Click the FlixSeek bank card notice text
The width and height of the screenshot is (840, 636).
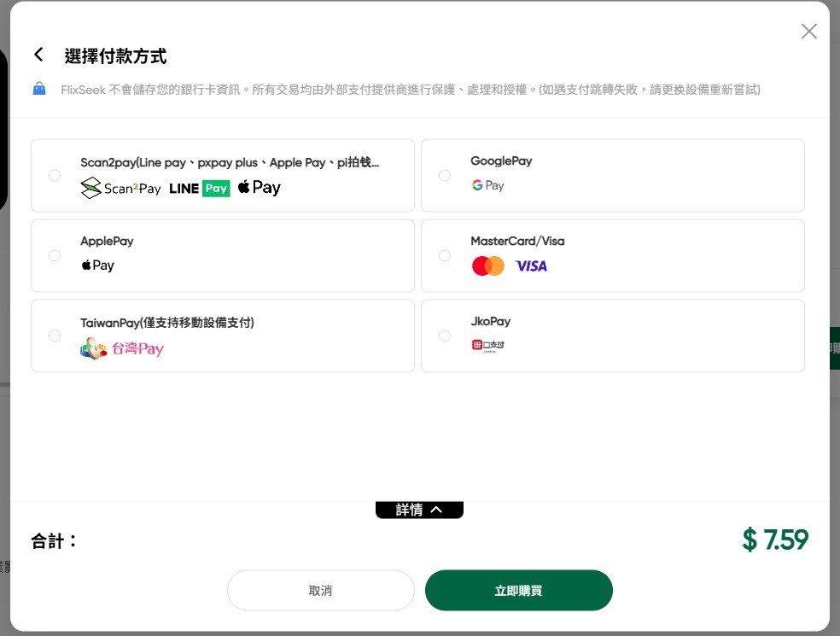coord(411,90)
